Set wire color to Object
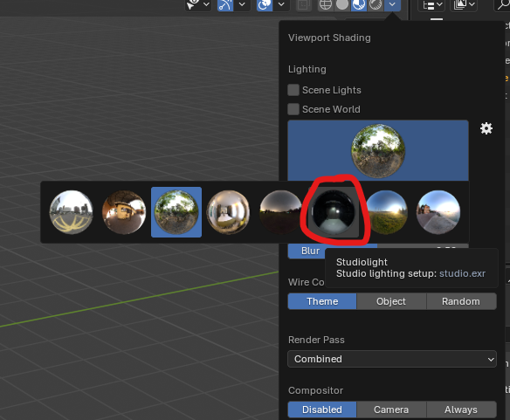This screenshot has height=420, width=510. point(391,301)
